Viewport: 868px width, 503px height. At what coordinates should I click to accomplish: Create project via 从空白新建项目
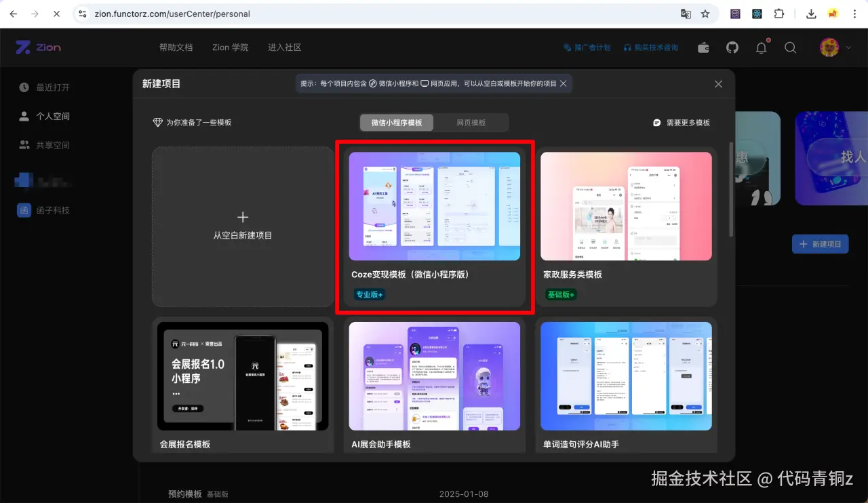click(x=243, y=226)
